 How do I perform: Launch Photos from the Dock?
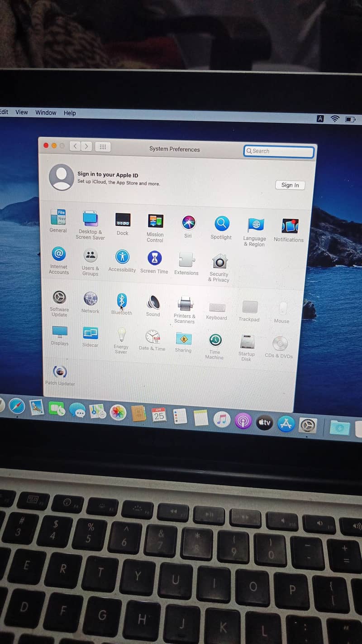coord(118,413)
